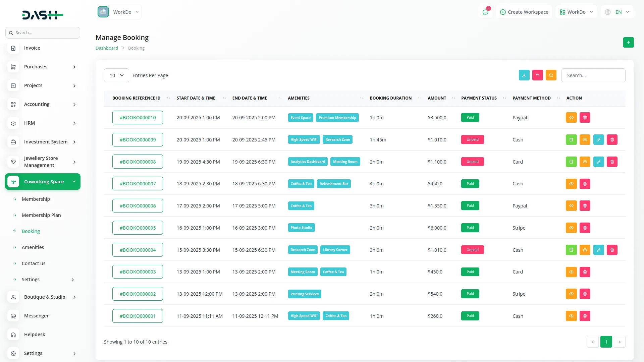Open Membership Plan in sidebar
Image resolution: width=644 pixels, height=362 pixels.
pyautogui.click(x=41, y=215)
